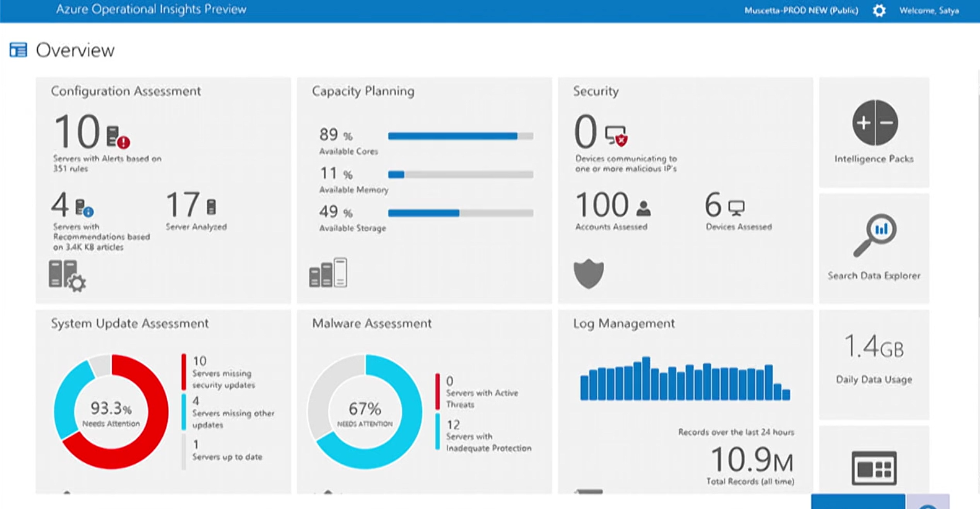Click the red servers missing security updates swatch

tap(184, 372)
